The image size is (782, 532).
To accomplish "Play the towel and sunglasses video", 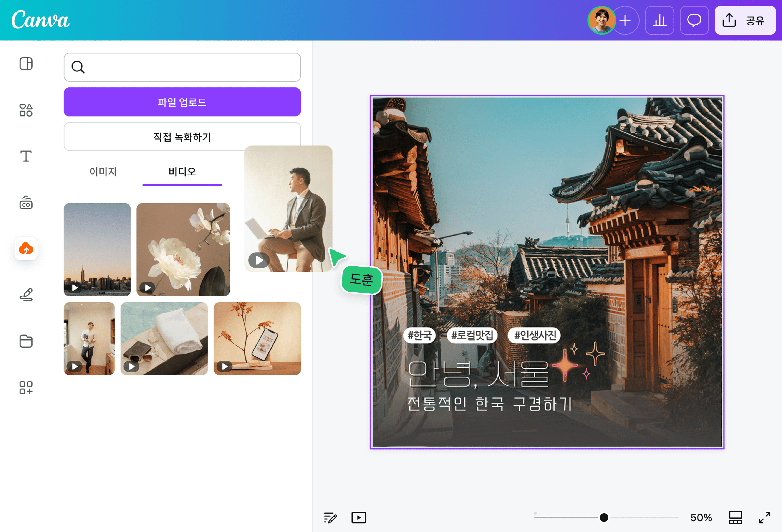I will tap(132, 366).
